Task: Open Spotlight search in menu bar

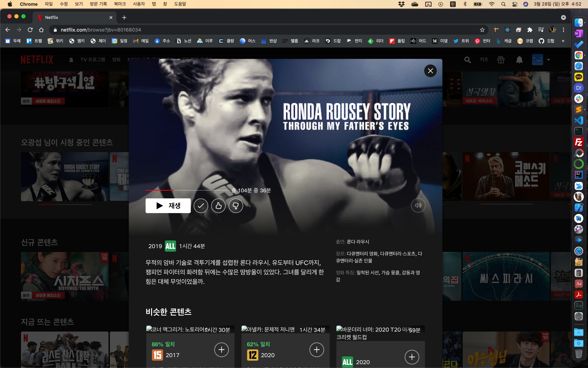Action: (x=503, y=4)
